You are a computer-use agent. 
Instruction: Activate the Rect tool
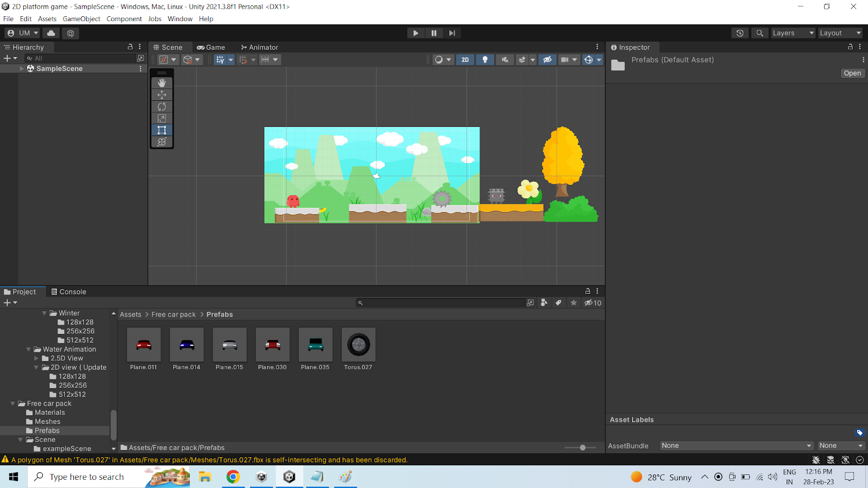point(162,130)
